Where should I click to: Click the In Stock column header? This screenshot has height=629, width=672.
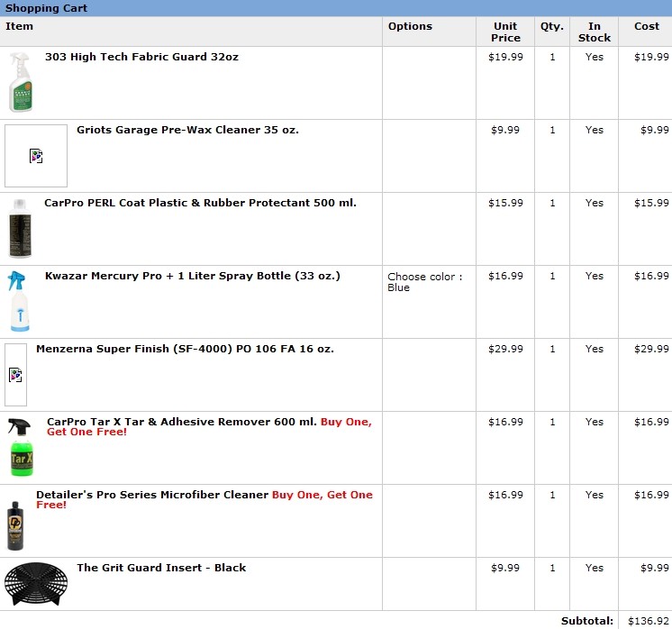coord(595,32)
